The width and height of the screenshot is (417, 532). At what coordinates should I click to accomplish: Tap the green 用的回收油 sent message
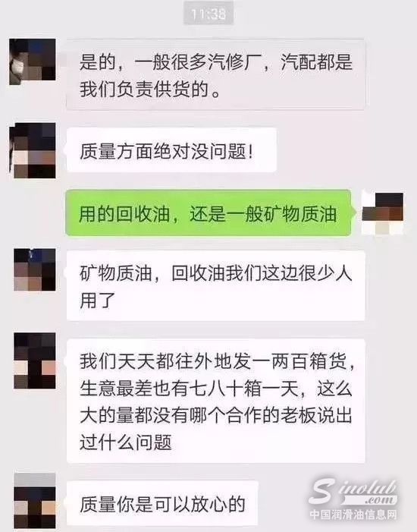point(208,212)
